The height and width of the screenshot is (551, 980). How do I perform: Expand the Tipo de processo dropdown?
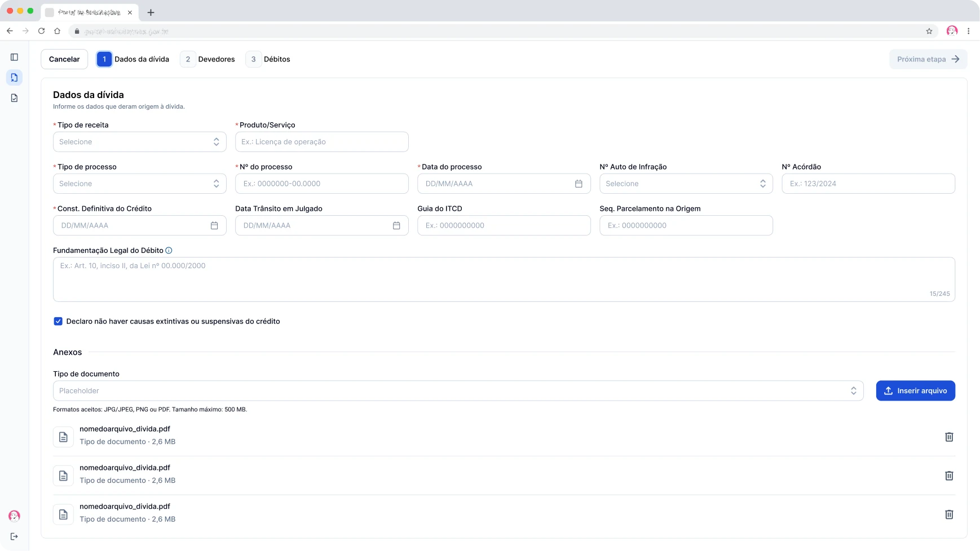point(140,184)
